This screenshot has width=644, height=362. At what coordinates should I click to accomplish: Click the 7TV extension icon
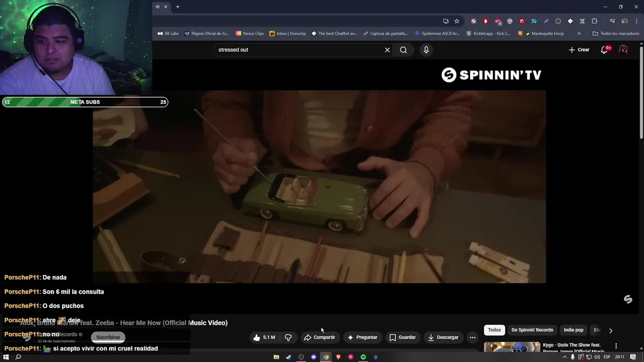pyautogui.click(x=534, y=21)
